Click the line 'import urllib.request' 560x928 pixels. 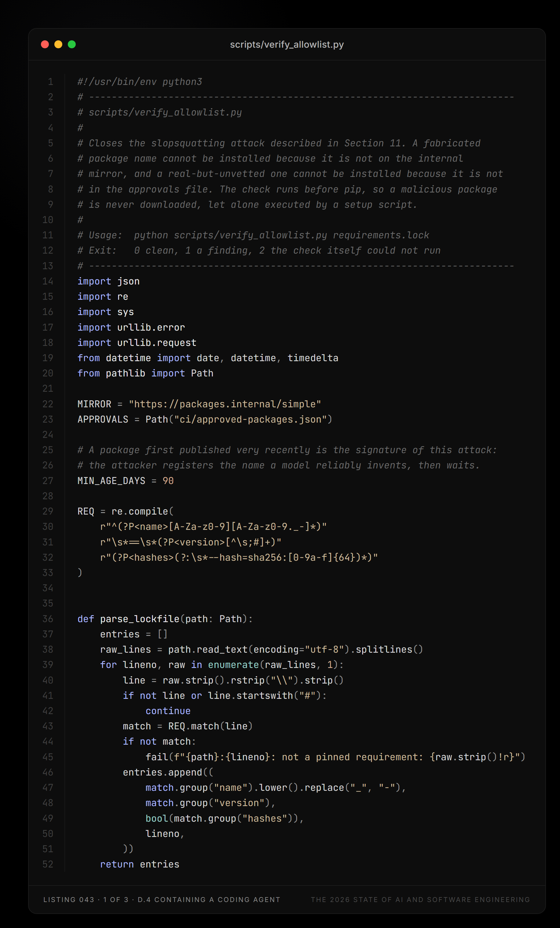coord(137,343)
